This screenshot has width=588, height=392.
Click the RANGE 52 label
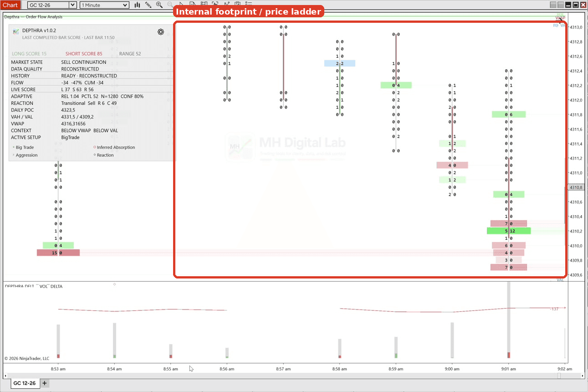pyautogui.click(x=130, y=54)
